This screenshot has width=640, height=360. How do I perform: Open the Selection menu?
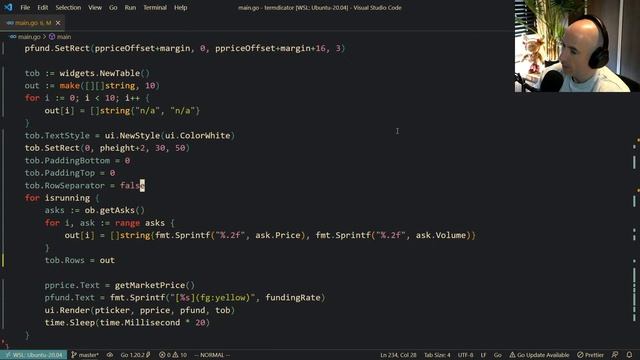(x=68, y=7)
